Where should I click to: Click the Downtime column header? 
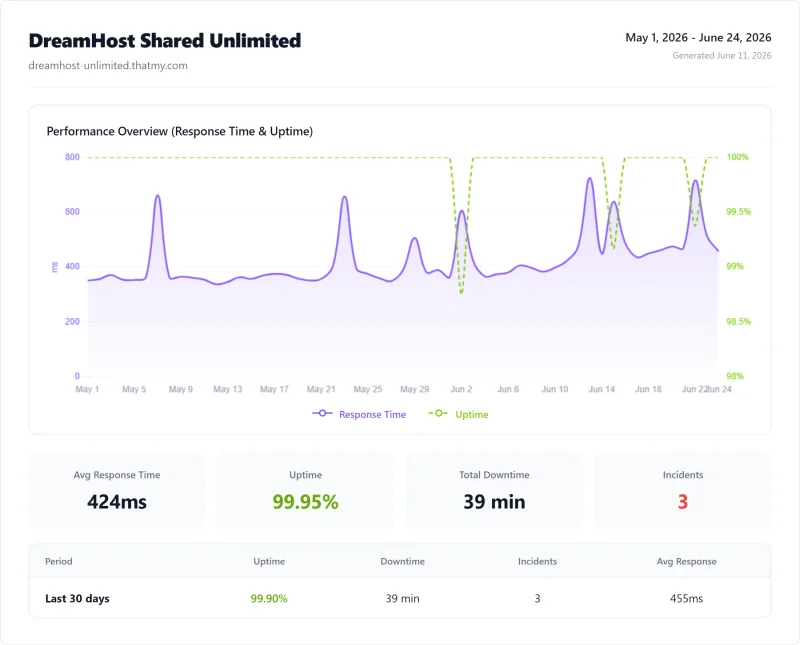[x=403, y=561]
